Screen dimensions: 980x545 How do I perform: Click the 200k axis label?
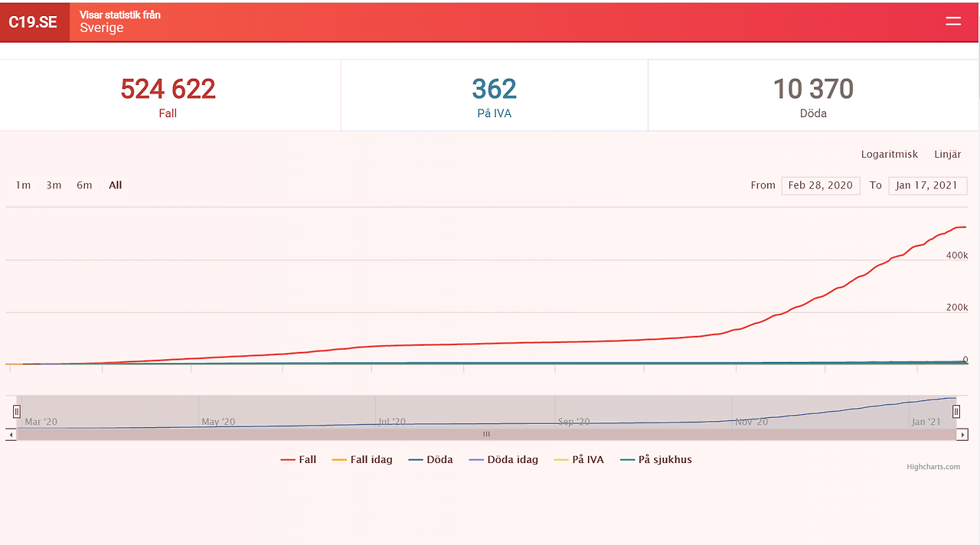pos(957,308)
